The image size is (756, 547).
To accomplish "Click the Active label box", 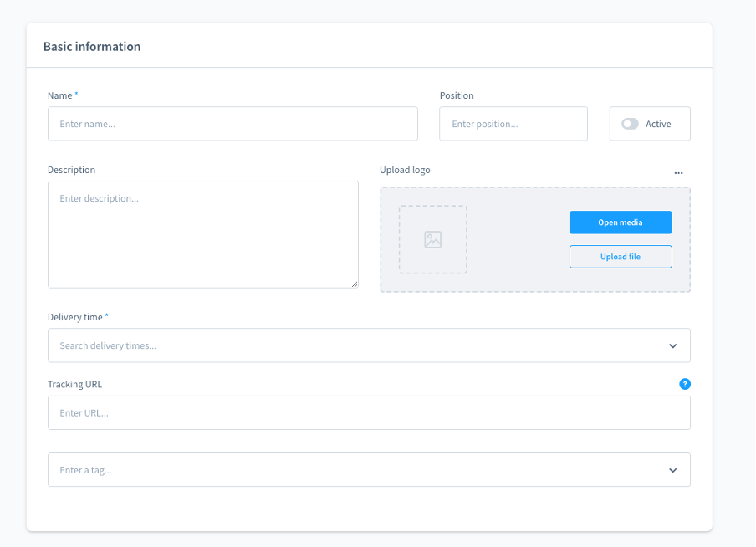I will coord(650,124).
